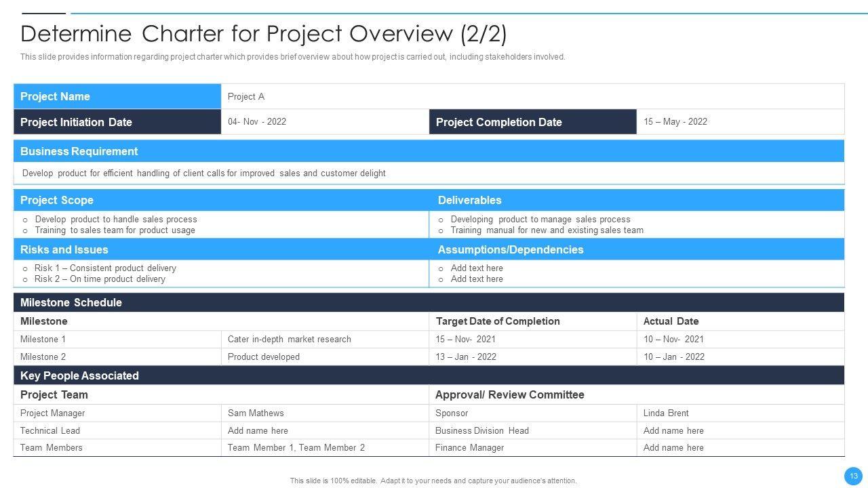Select the 'Key People Associated' section header
The image size is (868, 488).
pyautogui.click(x=429, y=375)
